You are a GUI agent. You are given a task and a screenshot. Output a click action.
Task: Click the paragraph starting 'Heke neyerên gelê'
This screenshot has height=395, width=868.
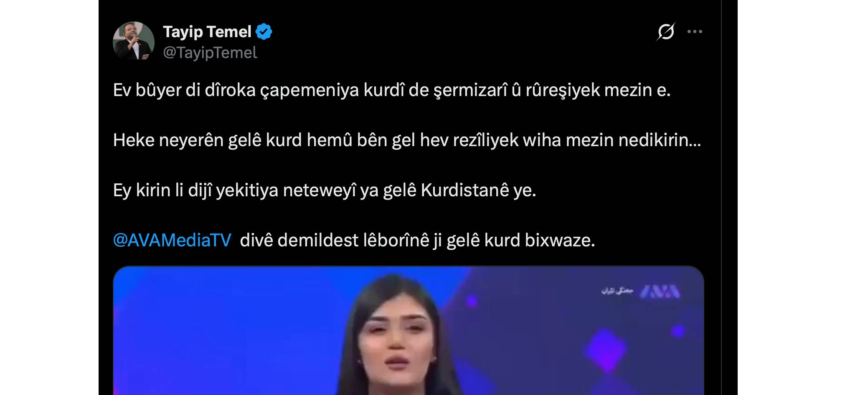tap(407, 140)
